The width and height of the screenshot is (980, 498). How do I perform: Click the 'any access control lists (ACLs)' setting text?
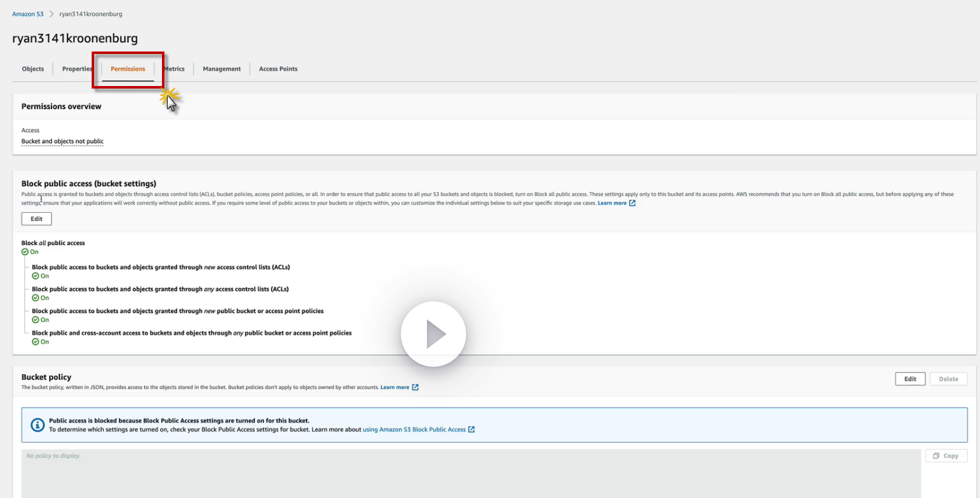point(160,289)
